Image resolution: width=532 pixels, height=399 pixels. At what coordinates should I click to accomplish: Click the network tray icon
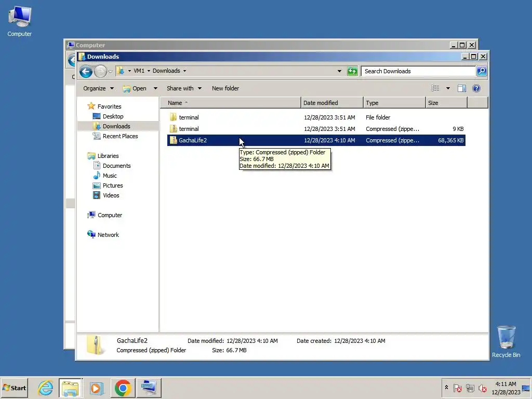[x=470, y=388]
